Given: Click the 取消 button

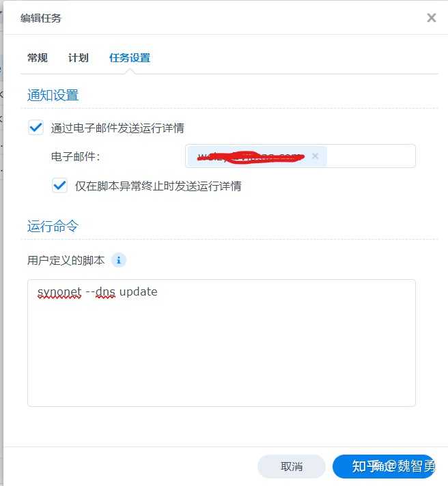Looking at the screenshot, I should [292, 466].
